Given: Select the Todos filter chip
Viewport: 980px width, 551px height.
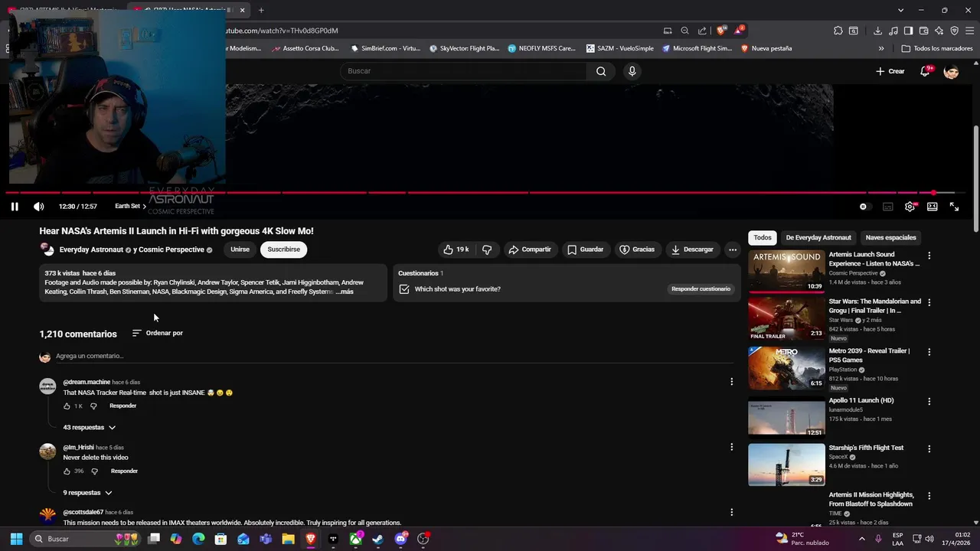Looking at the screenshot, I should pos(763,237).
